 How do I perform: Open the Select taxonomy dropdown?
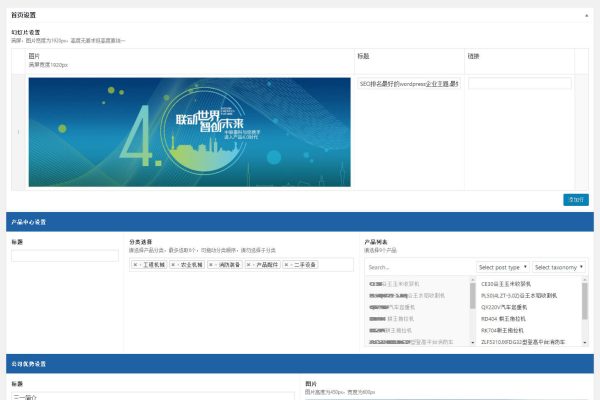pos(559,267)
